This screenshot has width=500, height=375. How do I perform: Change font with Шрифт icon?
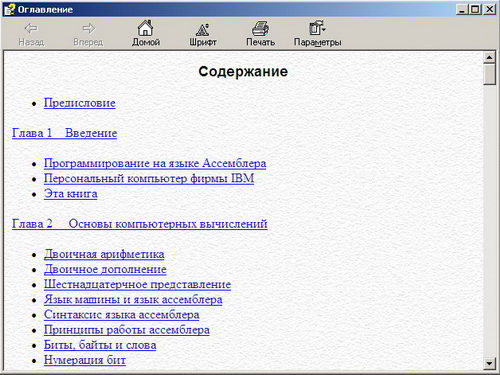(203, 29)
